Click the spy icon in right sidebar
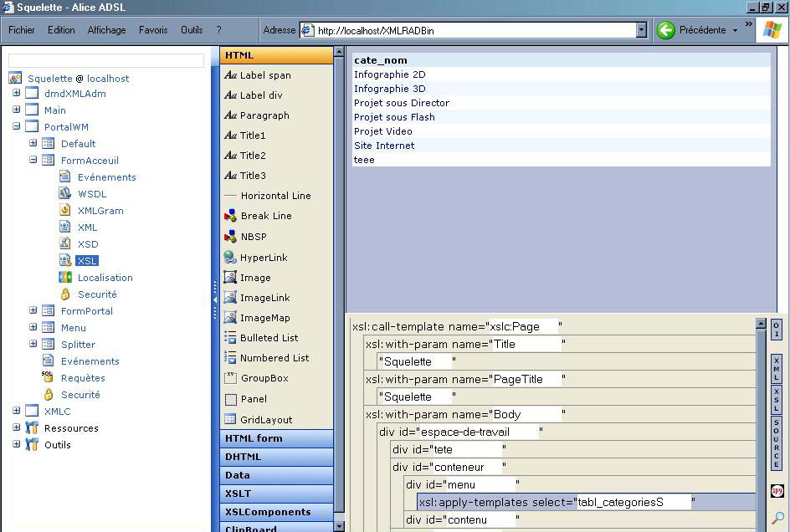The image size is (790, 532). (x=777, y=491)
